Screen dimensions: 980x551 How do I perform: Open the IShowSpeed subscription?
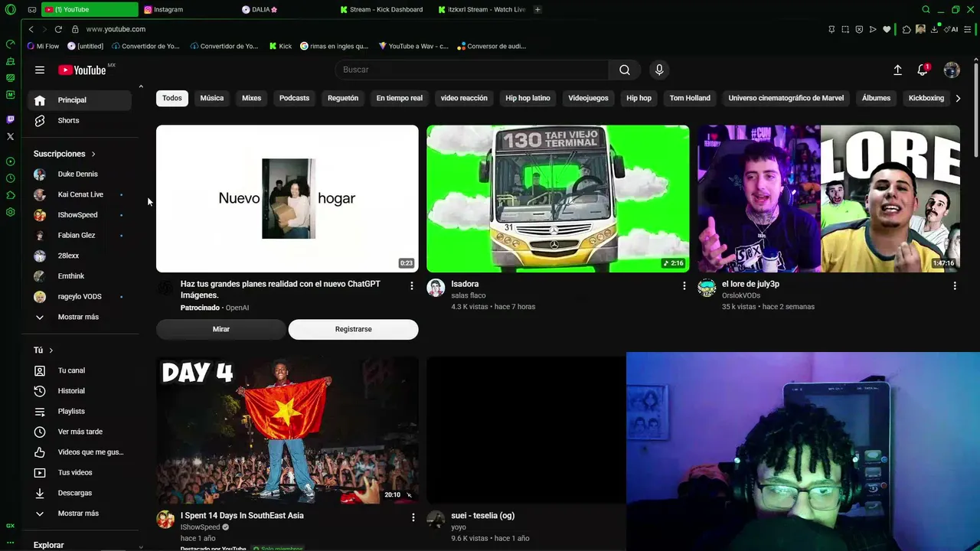80,215
